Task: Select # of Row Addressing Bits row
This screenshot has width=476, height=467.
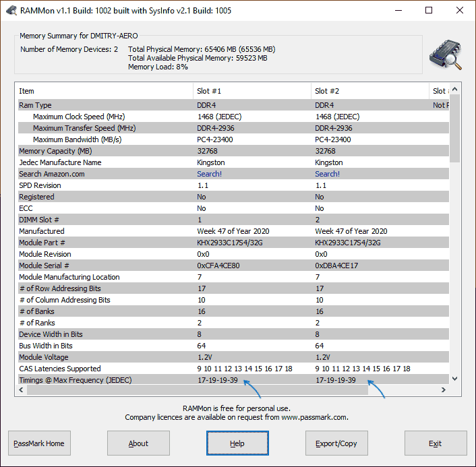Action: click(233, 288)
